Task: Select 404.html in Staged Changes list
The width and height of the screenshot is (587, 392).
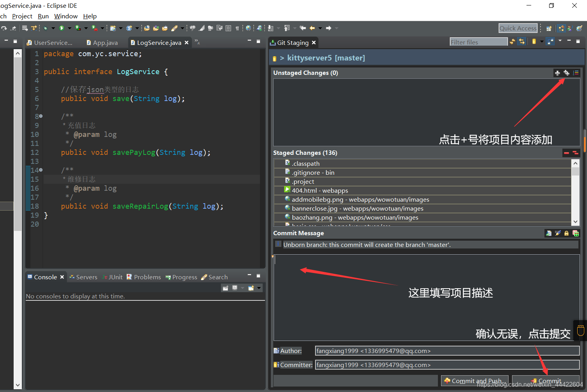Action: pos(423,190)
